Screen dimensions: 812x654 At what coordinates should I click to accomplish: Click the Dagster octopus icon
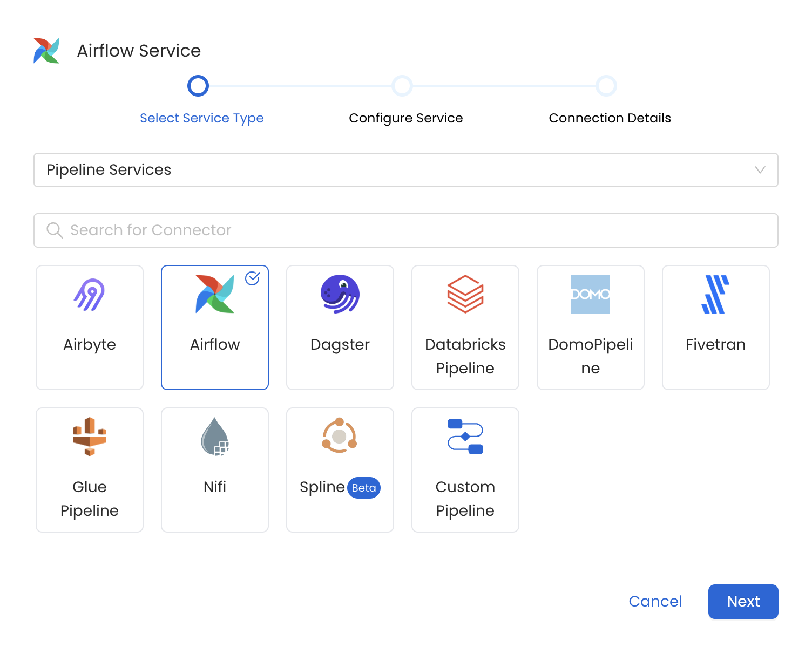pyautogui.click(x=340, y=294)
